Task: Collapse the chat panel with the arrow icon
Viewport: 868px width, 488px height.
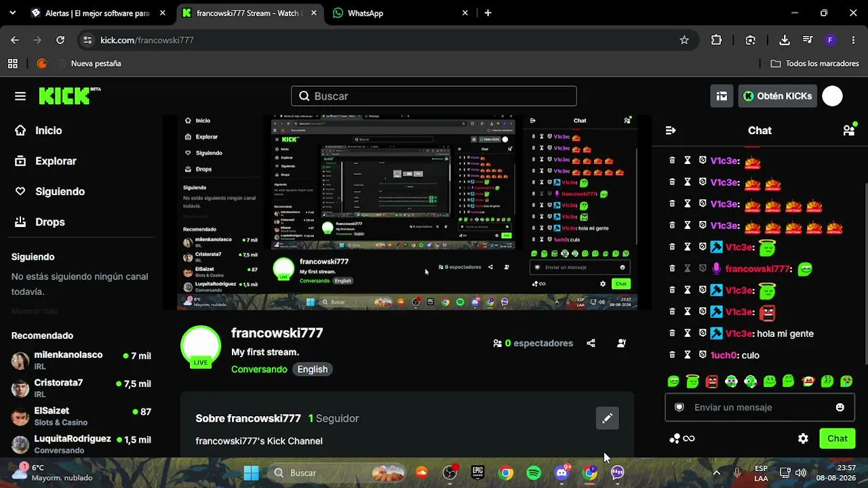Action: point(671,130)
